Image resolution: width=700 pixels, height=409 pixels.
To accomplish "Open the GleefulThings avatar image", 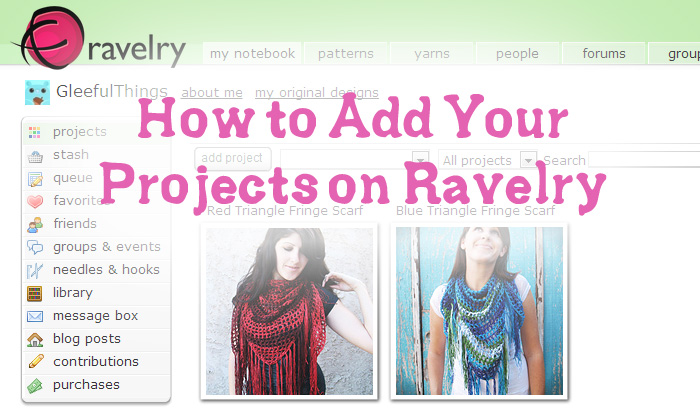I will click(x=37, y=92).
